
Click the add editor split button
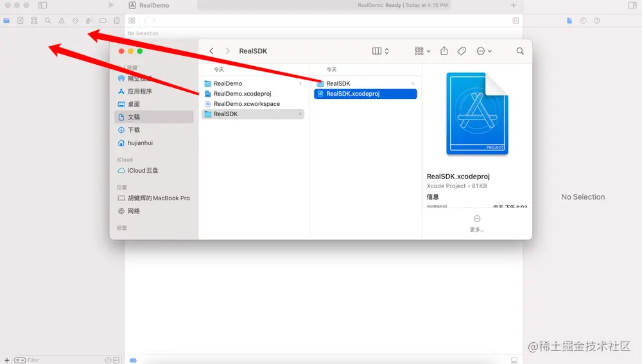(516, 21)
